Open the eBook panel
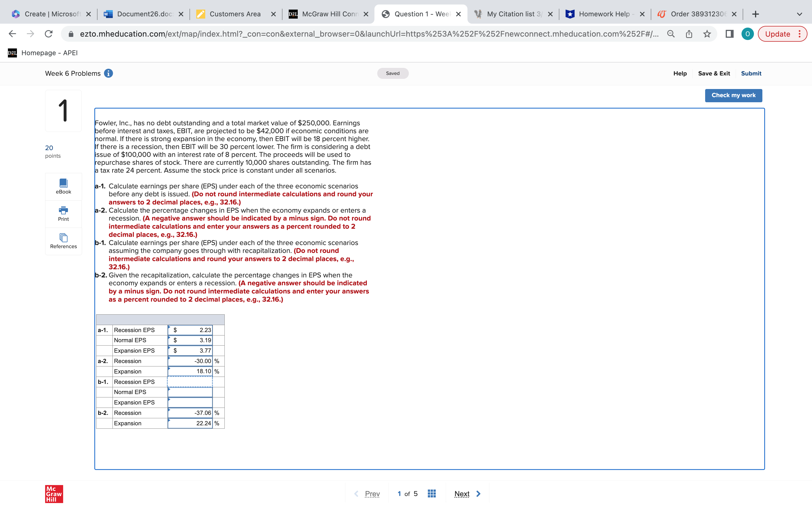Image resolution: width=812 pixels, height=507 pixels. tap(63, 186)
